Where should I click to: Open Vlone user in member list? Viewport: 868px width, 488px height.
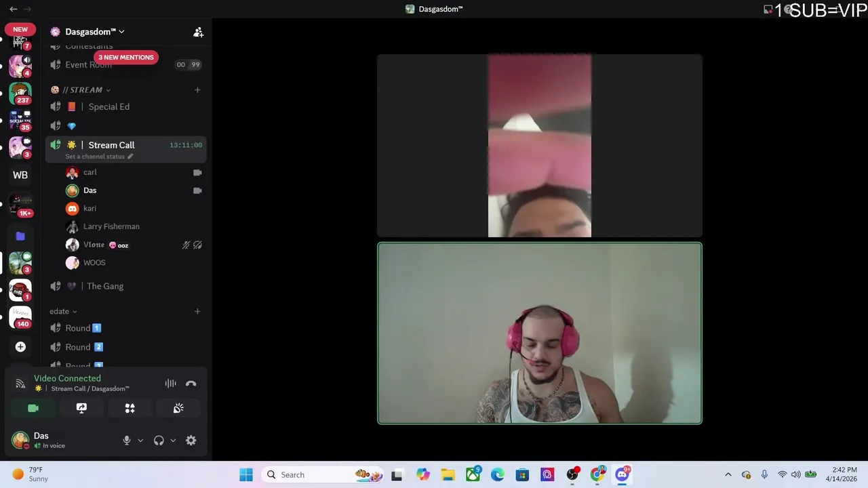tap(94, 245)
